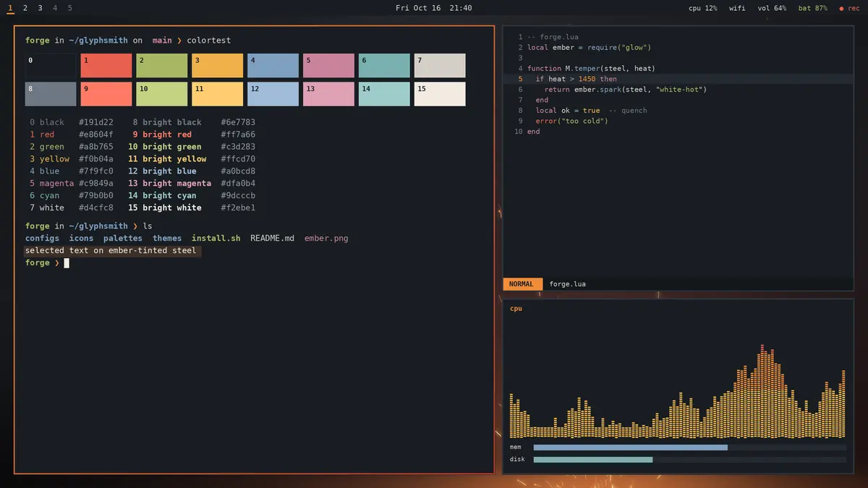Click the terminal cursor at forge prompt
Viewport: 868px width, 488px height.
coord(67,263)
